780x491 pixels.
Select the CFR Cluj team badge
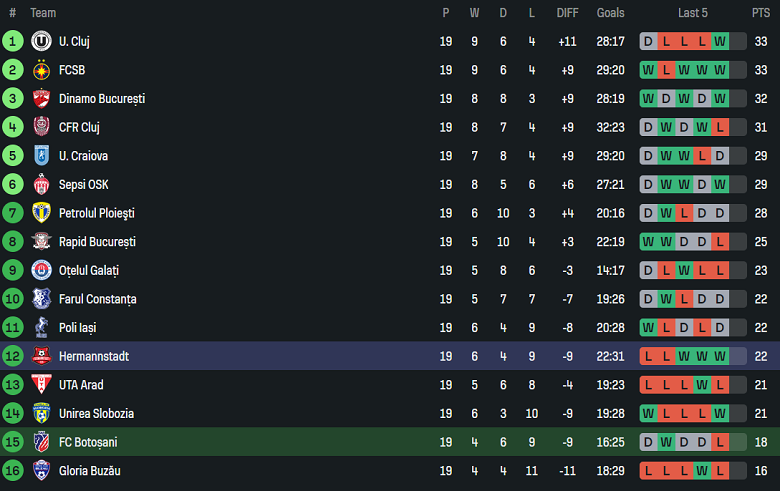(x=41, y=127)
